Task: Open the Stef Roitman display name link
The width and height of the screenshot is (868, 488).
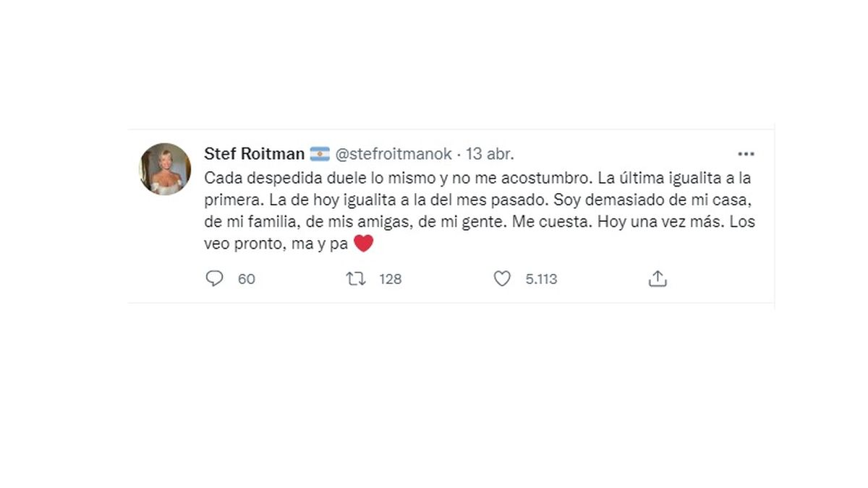Action: 254,154
